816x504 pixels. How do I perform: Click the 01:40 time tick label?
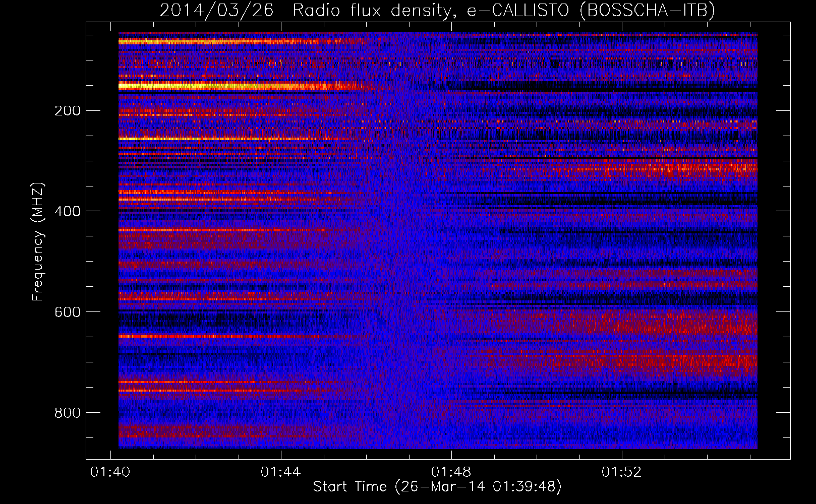[x=110, y=472]
